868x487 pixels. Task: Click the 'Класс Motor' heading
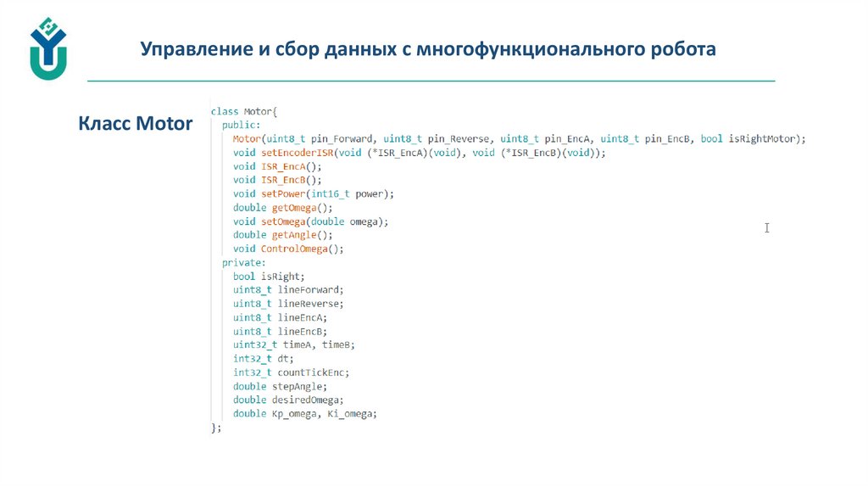pos(135,123)
